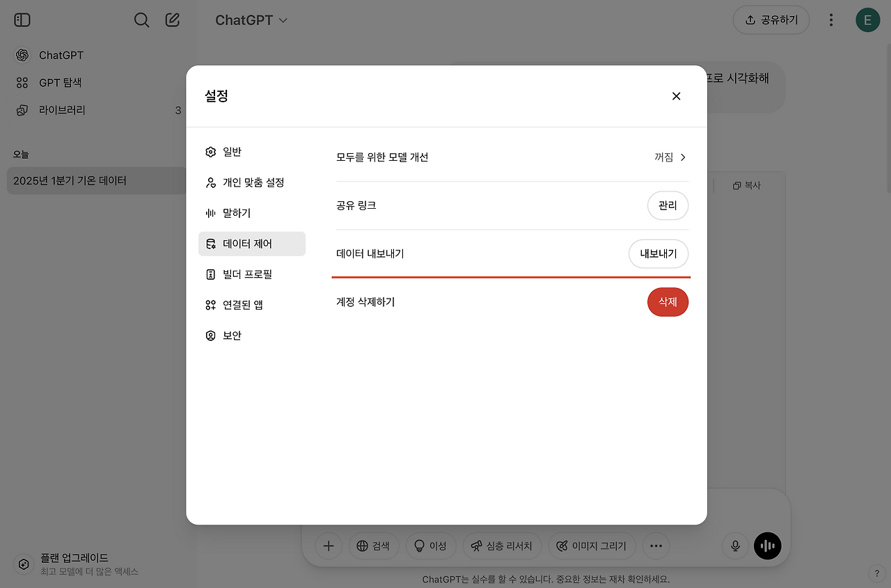Image resolution: width=891 pixels, height=588 pixels.
Task: Click 내보내기 to export data
Action: (658, 253)
